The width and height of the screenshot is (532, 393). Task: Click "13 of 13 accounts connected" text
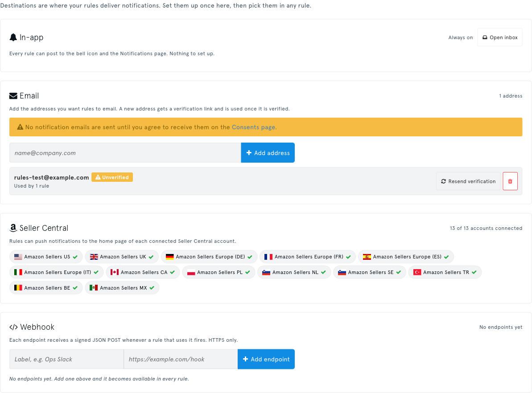(x=486, y=228)
